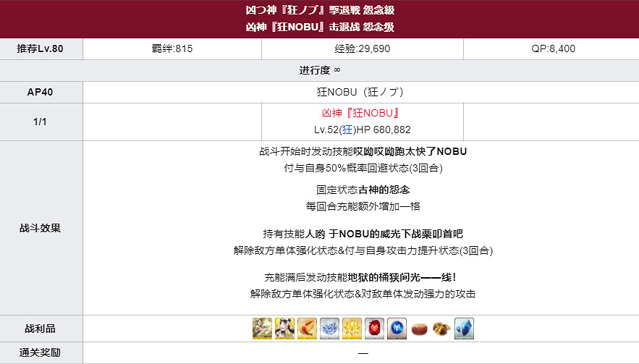This screenshot has height=364, width=639.
Task: Click the 羁绊:815 cell
Action: (x=172, y=49)
